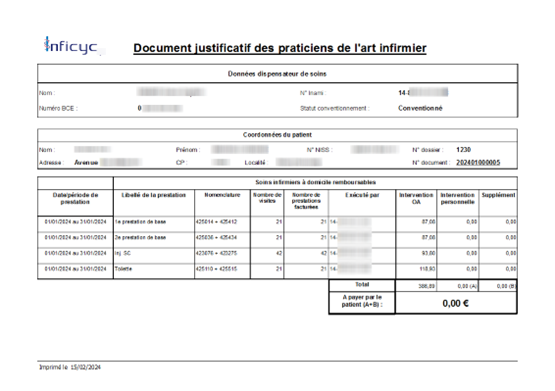Screen dimensions: 555x391
Task: Click the nomenclature code of '2e prestation de base'
Action: [x=216, y=237]
